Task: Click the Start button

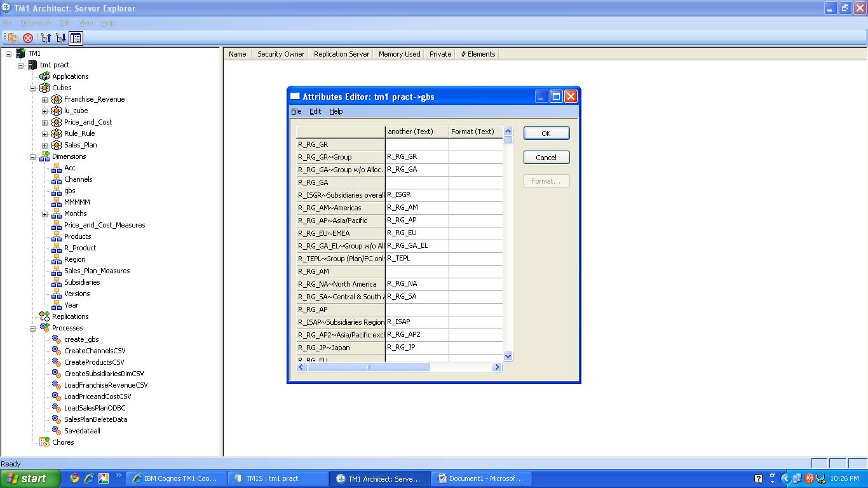Action: (x=30, y=478)
